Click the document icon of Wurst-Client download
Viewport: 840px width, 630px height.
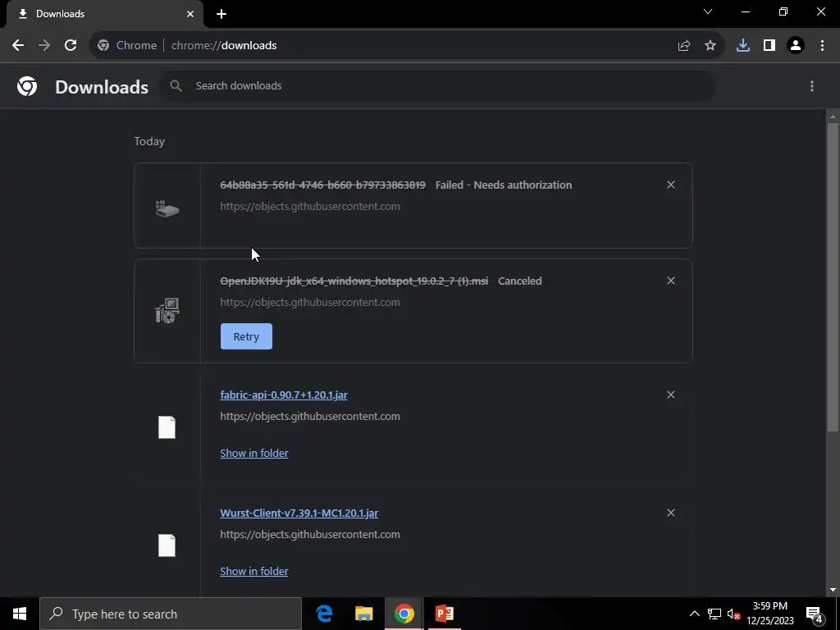(167, 546)
